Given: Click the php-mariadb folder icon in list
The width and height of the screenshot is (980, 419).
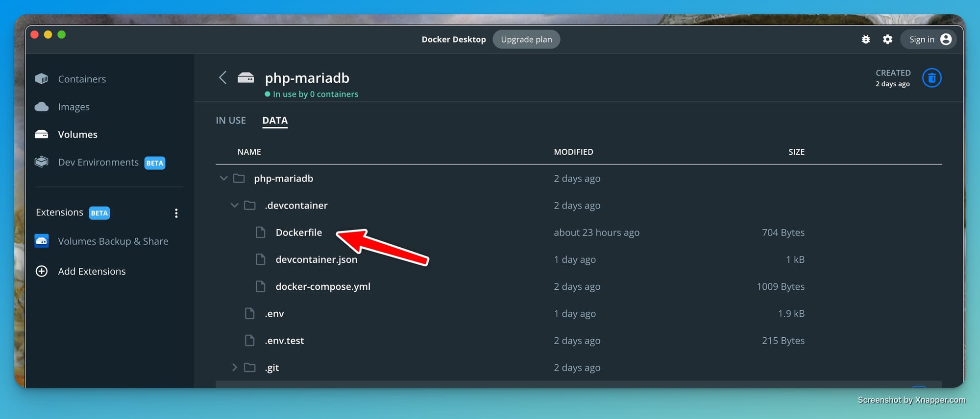Looking at the screenshot, I should coord(239,178).
